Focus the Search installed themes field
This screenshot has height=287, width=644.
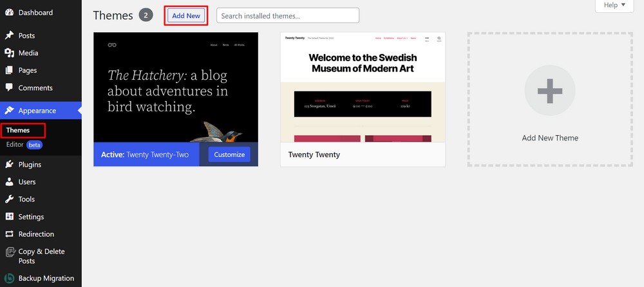pyautogui.click(x=288, y=15)
